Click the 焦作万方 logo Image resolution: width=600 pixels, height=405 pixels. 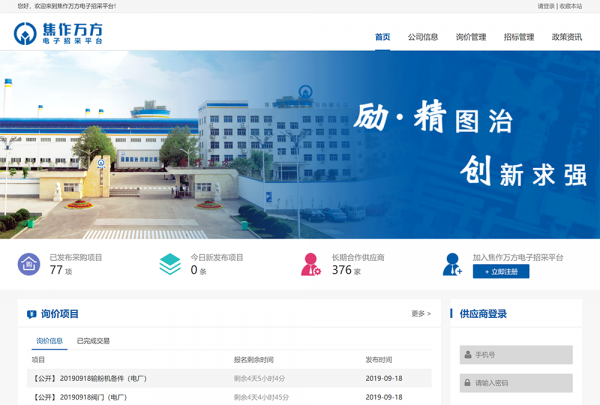click(x=58, y=33)
